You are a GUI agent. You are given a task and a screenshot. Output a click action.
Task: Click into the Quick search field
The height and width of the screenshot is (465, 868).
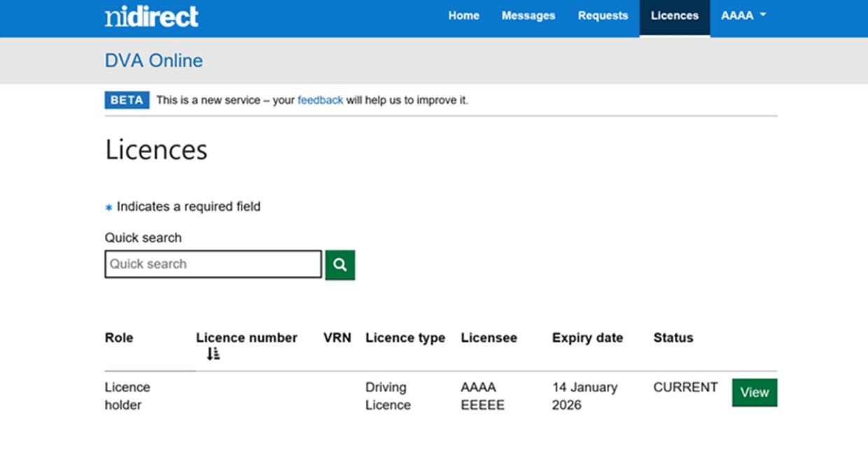[212, 264]
